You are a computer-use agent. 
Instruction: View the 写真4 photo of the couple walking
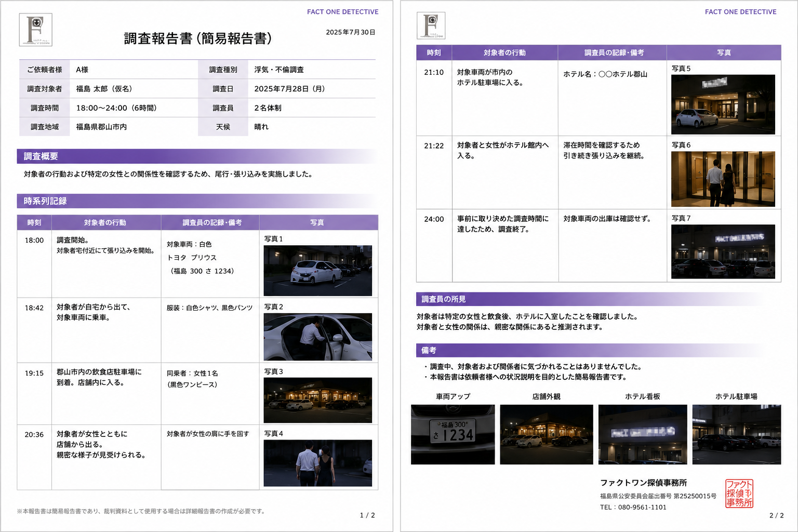[318, 463]
